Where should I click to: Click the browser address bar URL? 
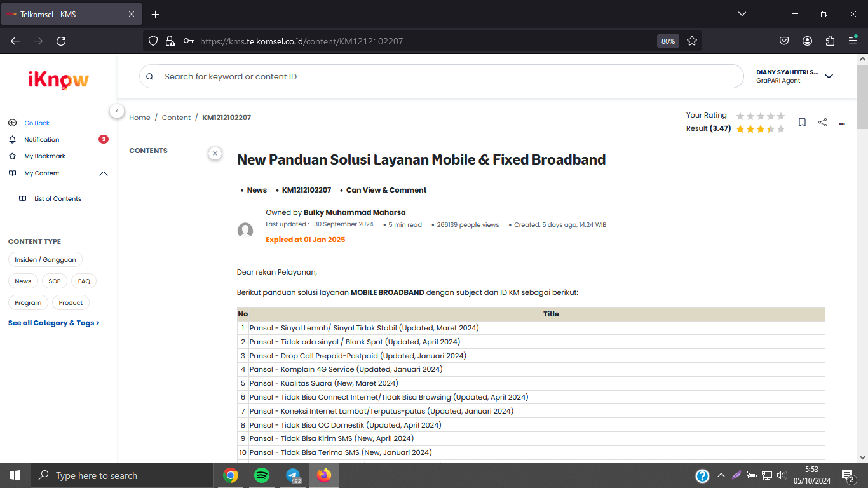pos(301,41)
